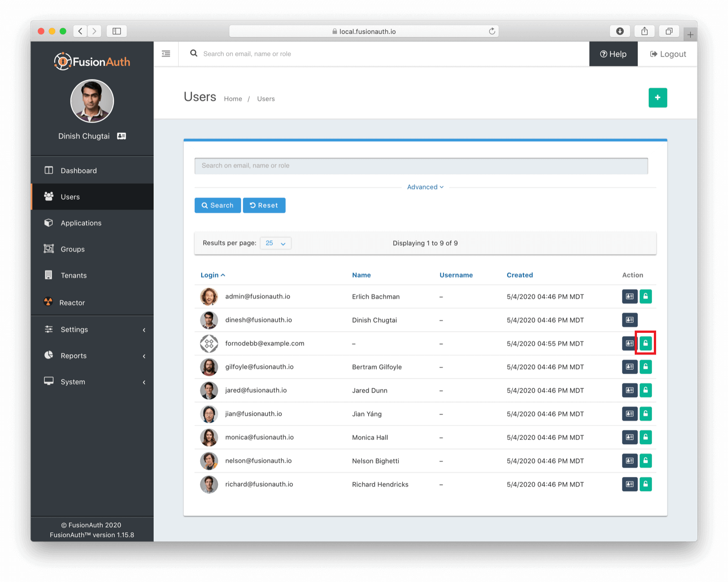728x582 pixels.
Task: Click the Reset button
Action: coord(264,205)
